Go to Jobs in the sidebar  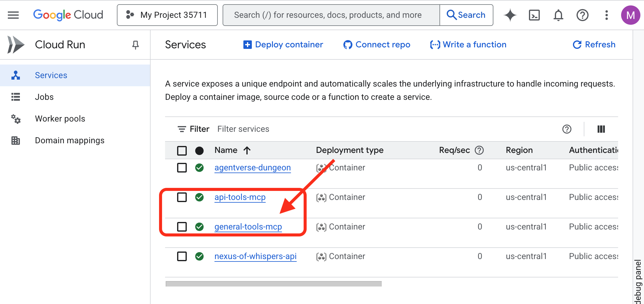tap(44, 97)
